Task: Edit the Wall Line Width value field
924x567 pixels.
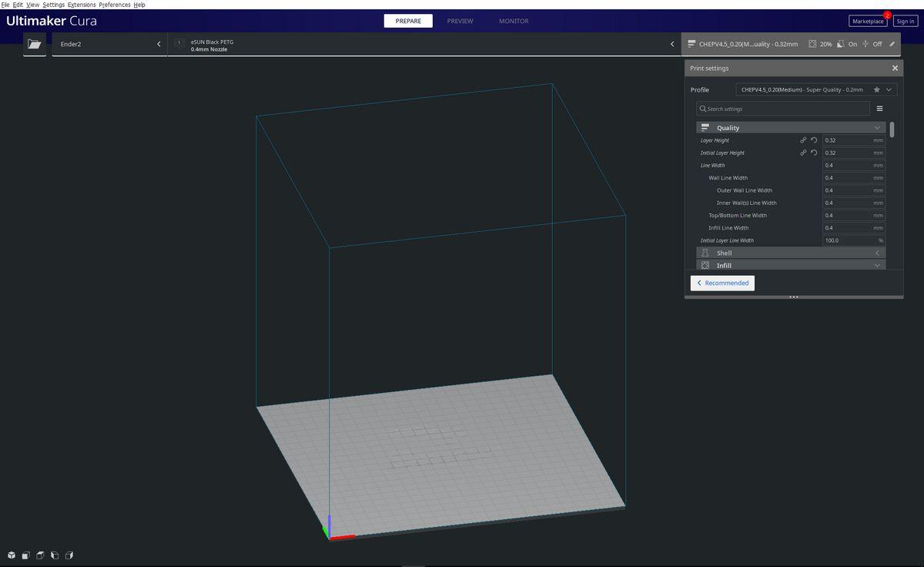Action: tap(853, 178)
